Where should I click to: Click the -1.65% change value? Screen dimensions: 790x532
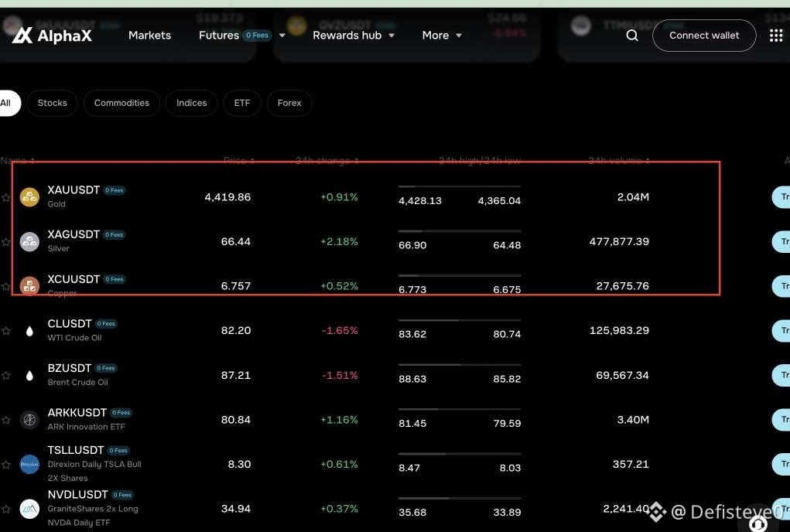(340, 331)
